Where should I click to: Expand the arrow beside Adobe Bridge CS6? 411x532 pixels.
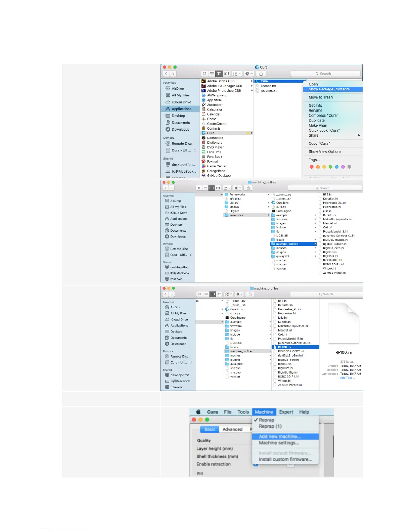pyautogui.click(x=252, y=81)
